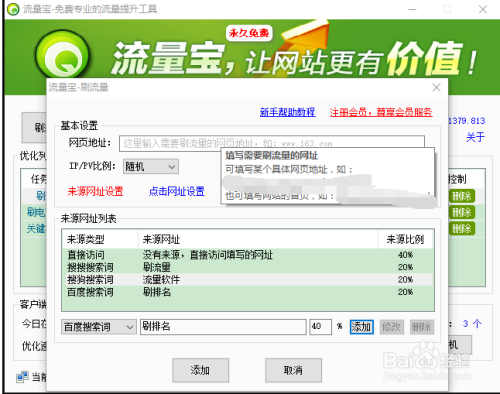Screen dimensions: 500x394
Task: Click the 永久免费 badge in the banner
Action: [249, 33]
